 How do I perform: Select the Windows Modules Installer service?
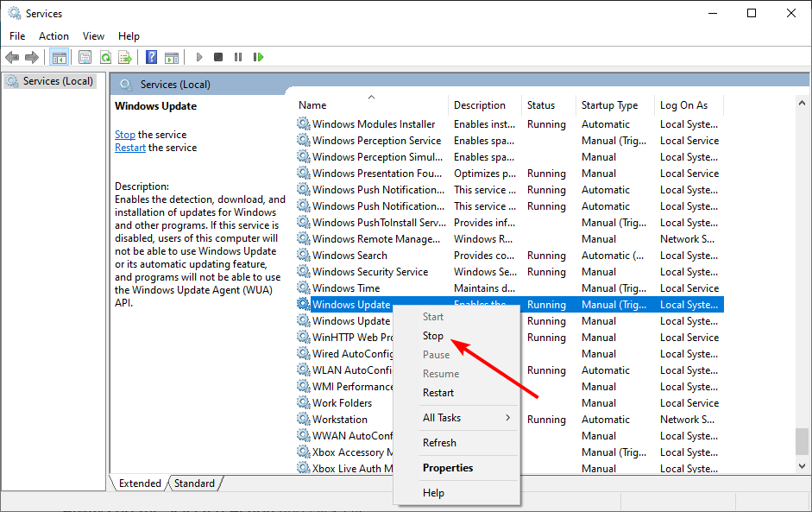374,123
